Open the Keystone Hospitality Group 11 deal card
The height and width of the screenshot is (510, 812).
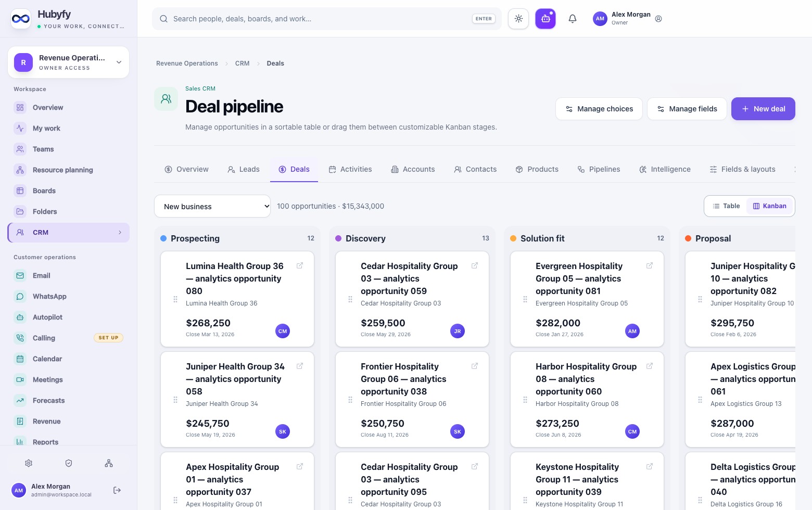[587, 481]
